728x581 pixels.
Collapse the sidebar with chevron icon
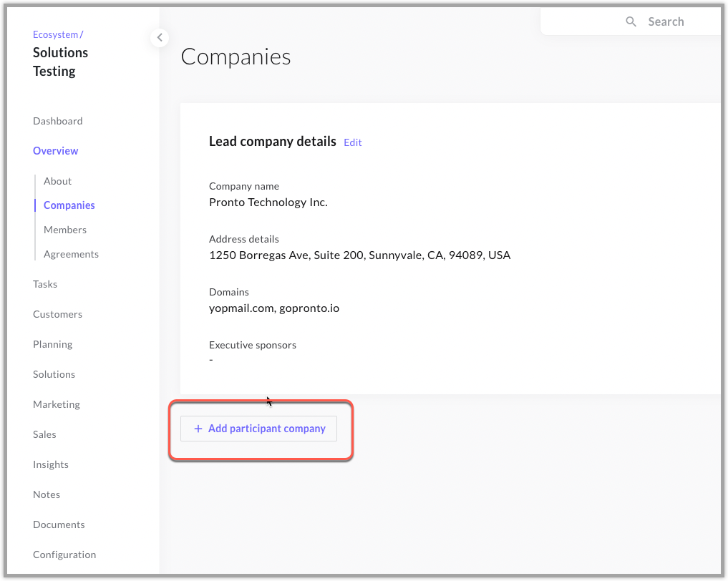[x=160, y=38]
